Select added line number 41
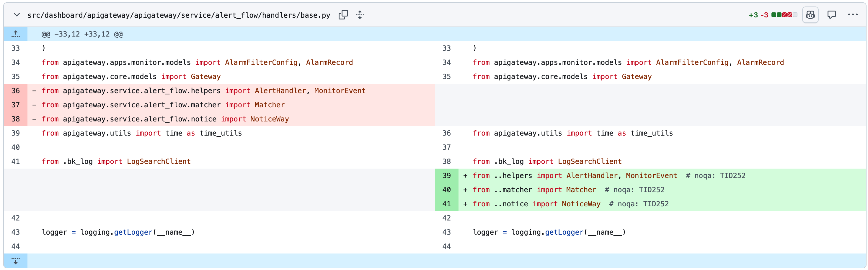The image size is (868, 270). 446,204
